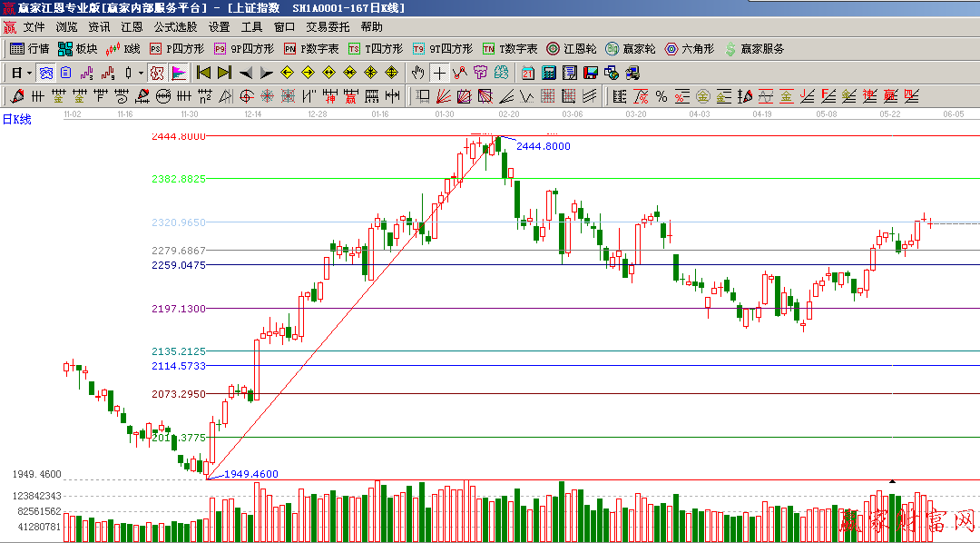Open the 公式选股 menu

(175, 27)
